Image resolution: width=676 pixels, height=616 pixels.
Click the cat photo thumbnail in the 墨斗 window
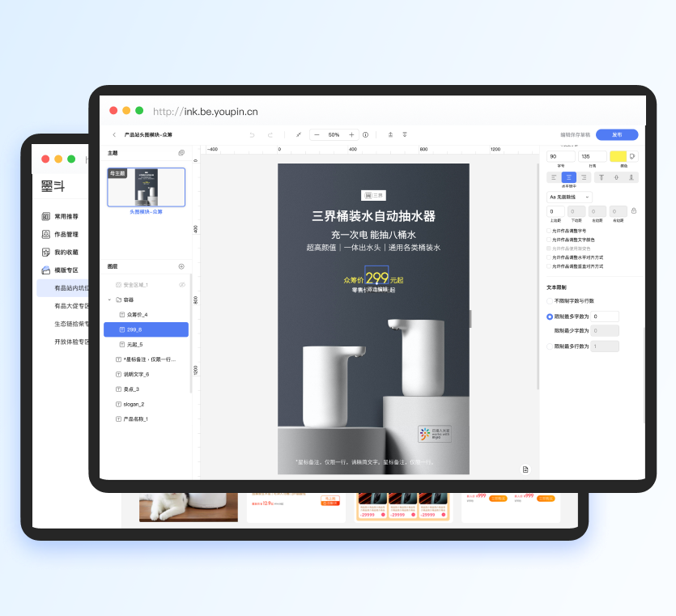[x=189, y=508]
